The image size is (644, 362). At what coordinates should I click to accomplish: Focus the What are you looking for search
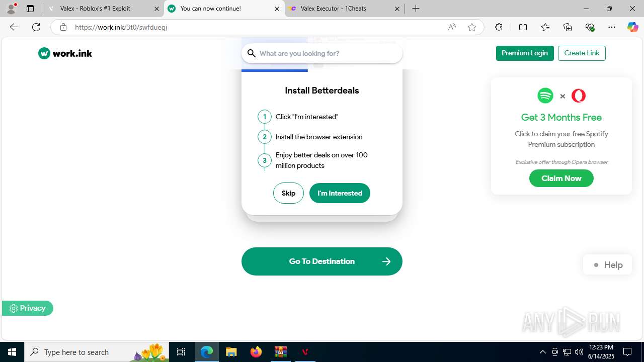[322, 53]
